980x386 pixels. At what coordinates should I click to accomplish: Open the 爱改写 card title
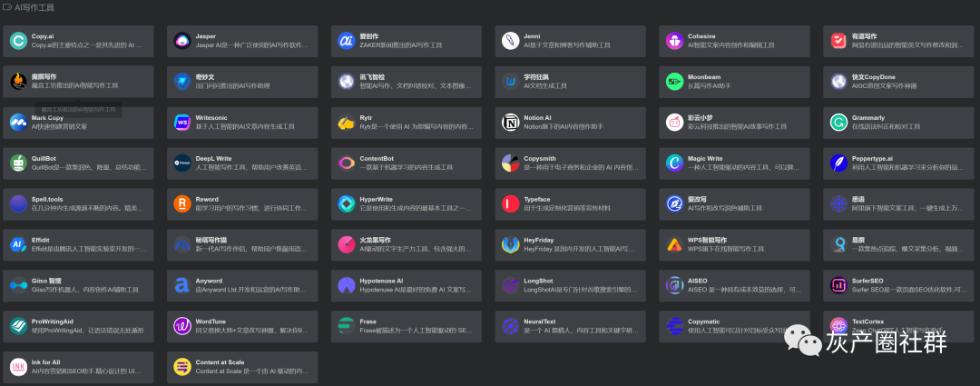tap(697, 200)
